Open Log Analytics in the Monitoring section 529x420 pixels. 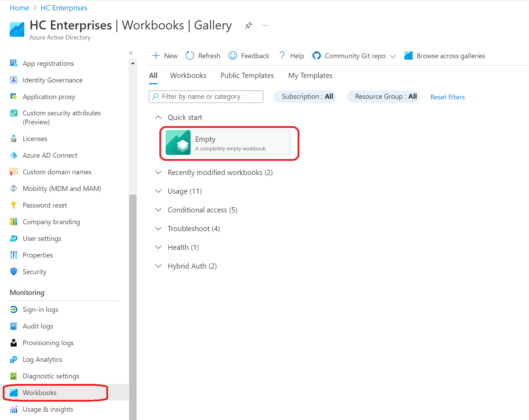point(42,359)
